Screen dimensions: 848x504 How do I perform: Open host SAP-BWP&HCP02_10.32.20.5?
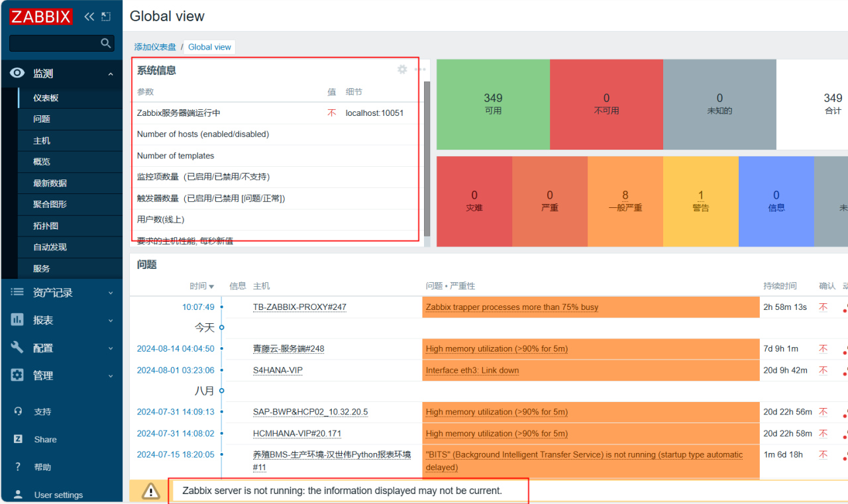(310, 412)
